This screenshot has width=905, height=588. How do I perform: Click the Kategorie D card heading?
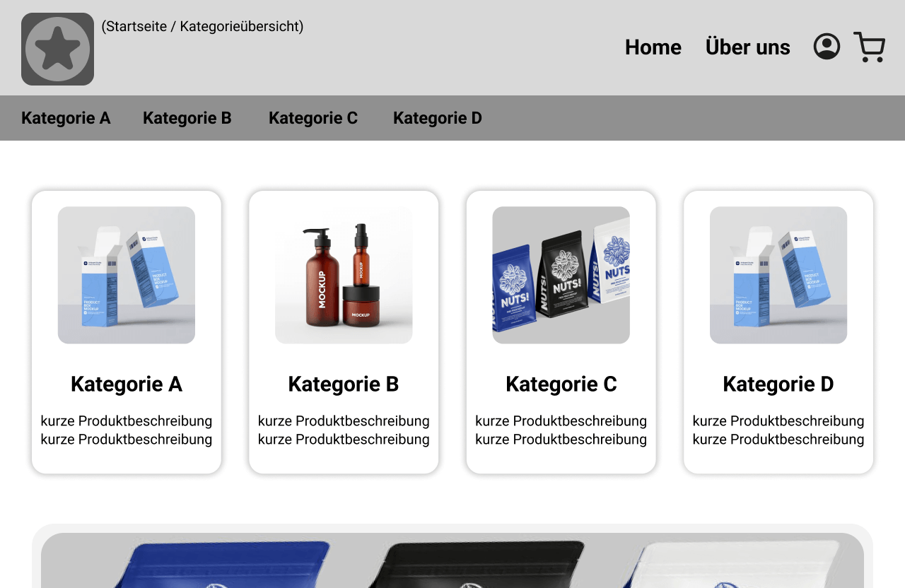778,384
